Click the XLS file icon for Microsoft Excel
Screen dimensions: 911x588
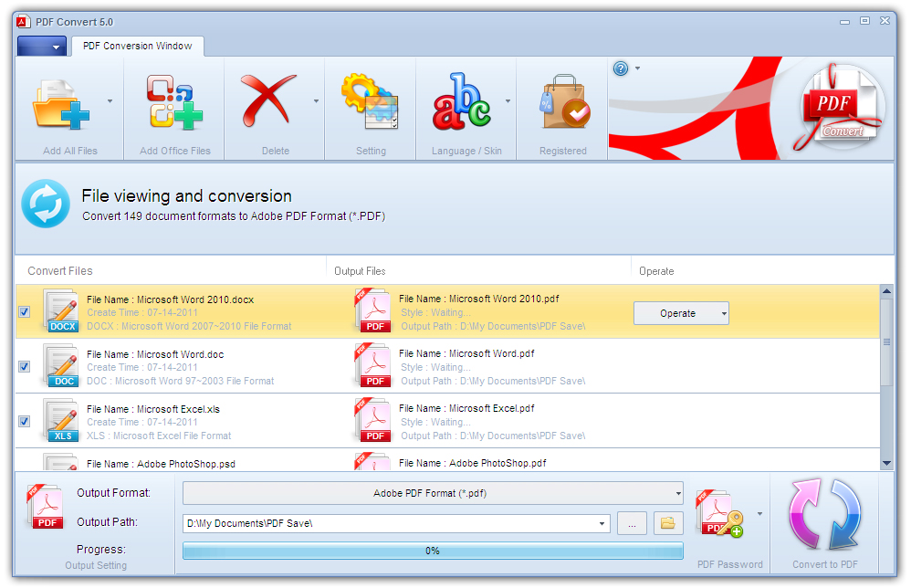point(61,421)
